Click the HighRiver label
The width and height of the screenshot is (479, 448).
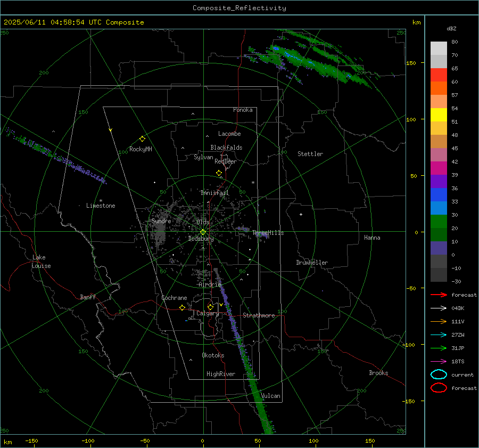pos(221,374)
